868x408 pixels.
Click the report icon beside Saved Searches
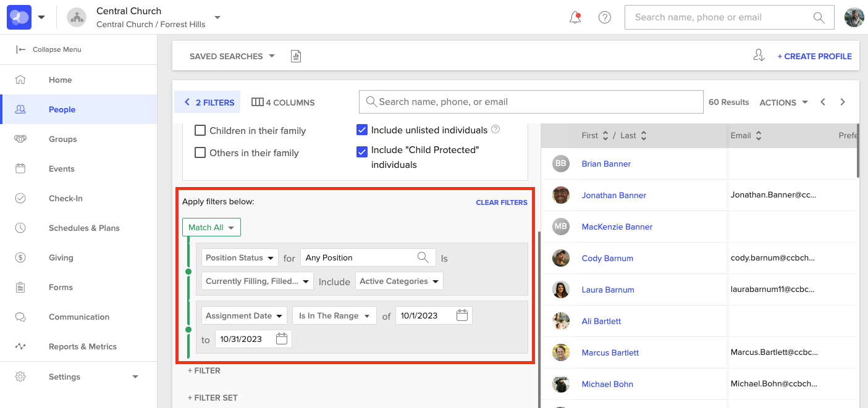coord(296,56)
